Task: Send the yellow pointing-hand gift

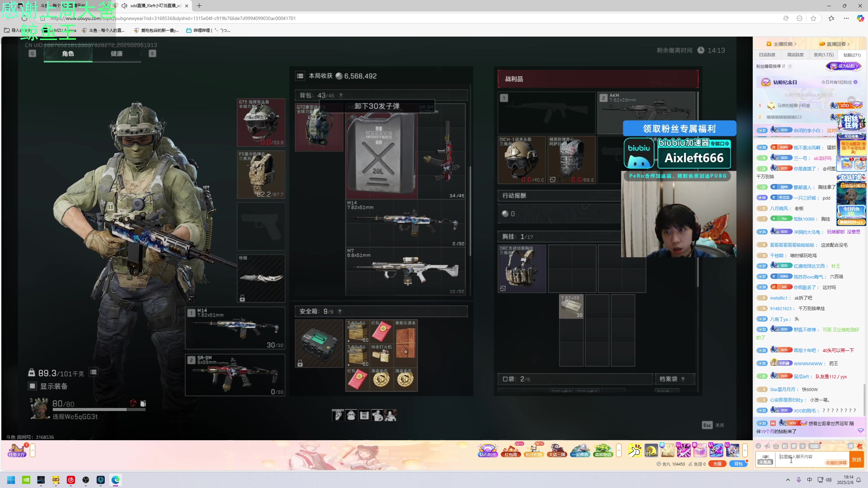Action: coord(635,450)
